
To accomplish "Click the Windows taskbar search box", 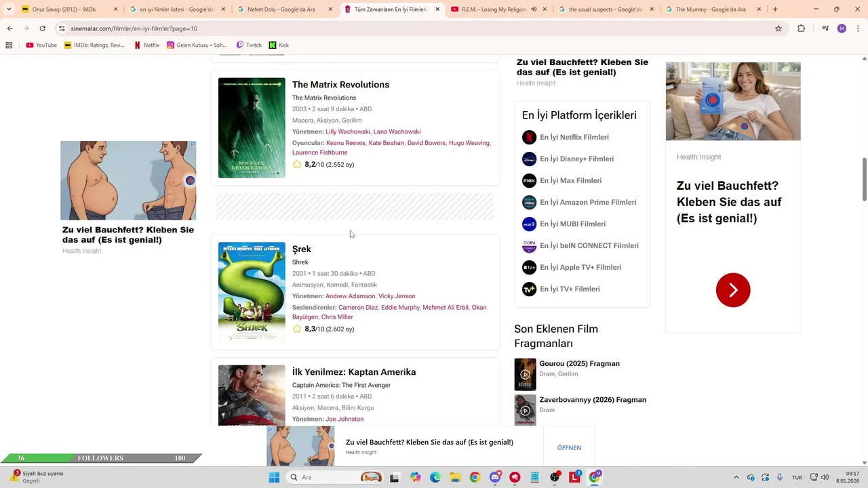I will pos(334,477).
